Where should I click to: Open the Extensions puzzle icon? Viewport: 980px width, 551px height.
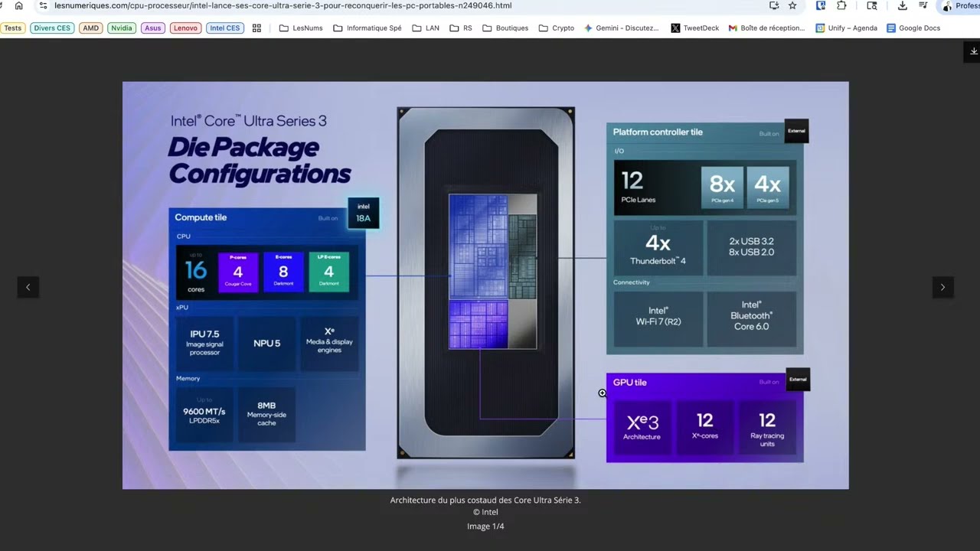tap(841, 5)
